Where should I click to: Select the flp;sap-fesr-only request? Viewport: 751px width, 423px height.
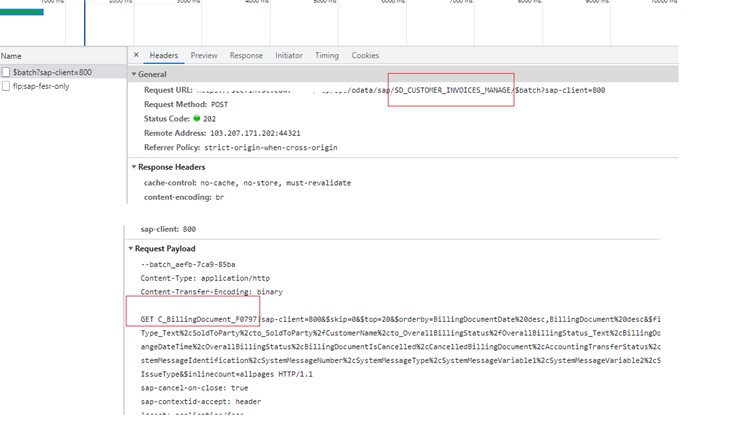[x=41, y=87]
